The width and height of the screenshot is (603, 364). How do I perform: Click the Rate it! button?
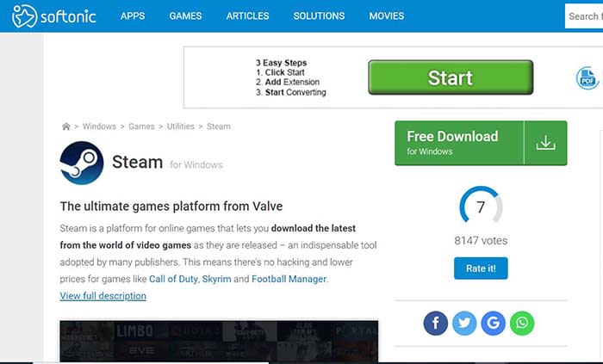[481, 268]
